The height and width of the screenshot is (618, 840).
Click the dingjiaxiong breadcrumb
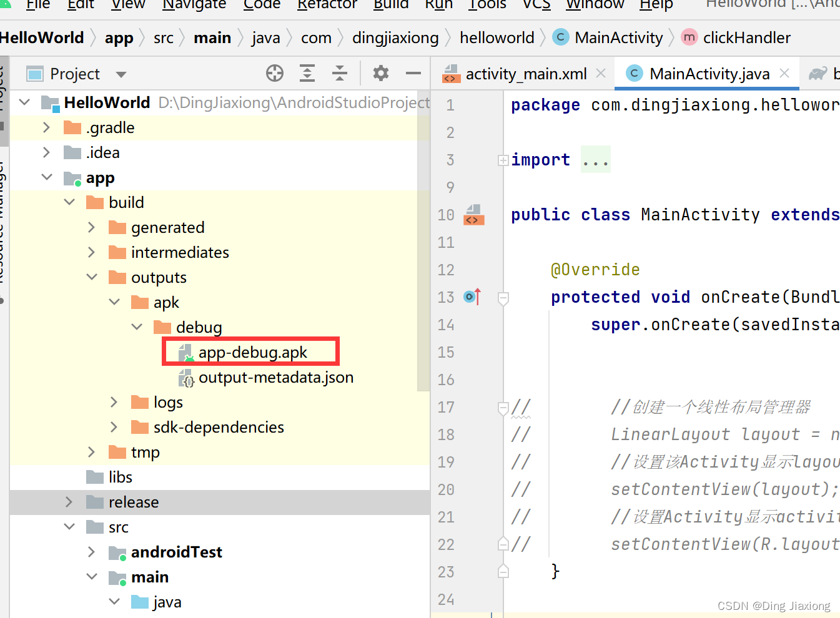tap(395, 37)
